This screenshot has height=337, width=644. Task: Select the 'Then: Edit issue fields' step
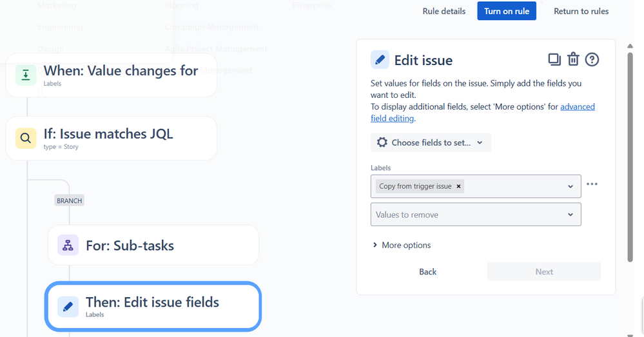point(153,307)
